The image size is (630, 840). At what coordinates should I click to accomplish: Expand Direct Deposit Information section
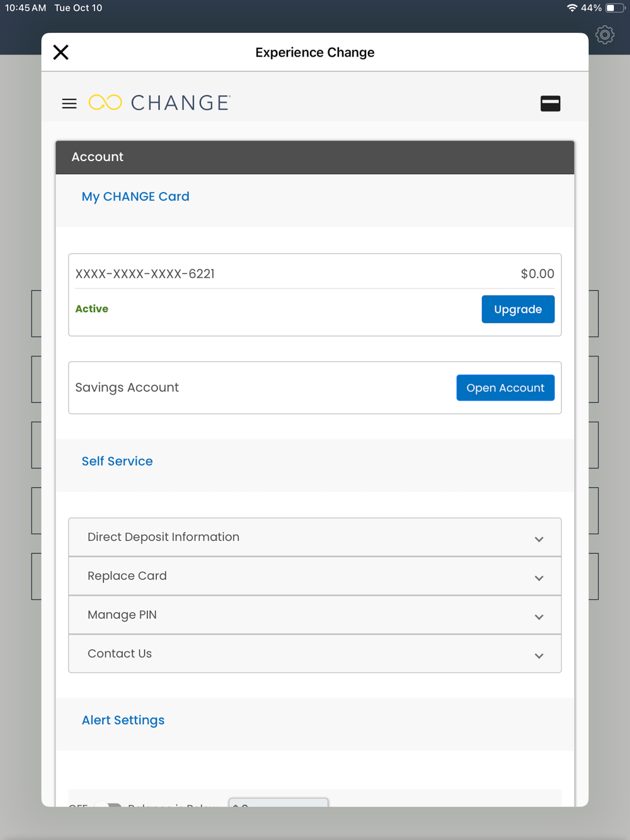[314, 537]
